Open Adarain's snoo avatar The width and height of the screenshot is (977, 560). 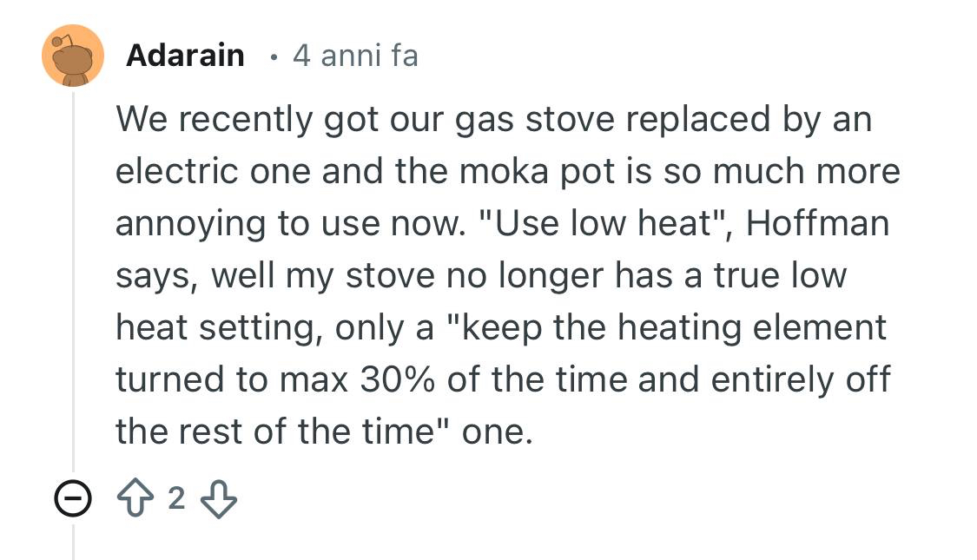(73, 56)
